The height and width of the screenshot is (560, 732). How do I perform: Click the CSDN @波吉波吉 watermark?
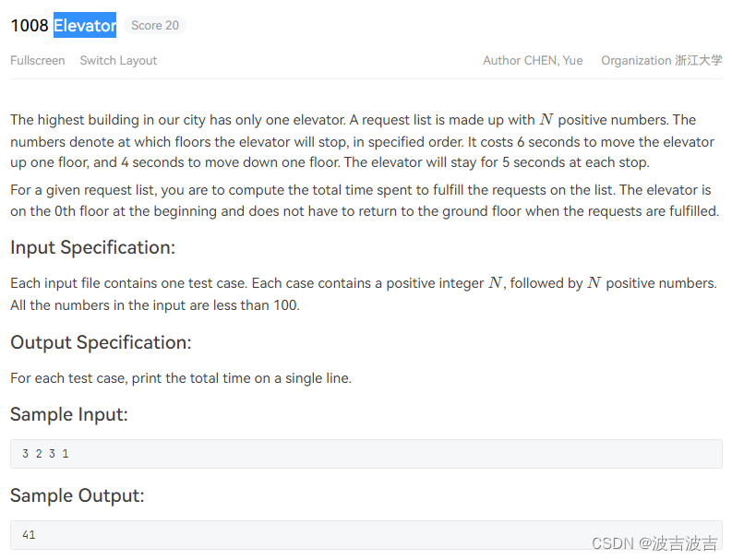(x=654, y=543)
